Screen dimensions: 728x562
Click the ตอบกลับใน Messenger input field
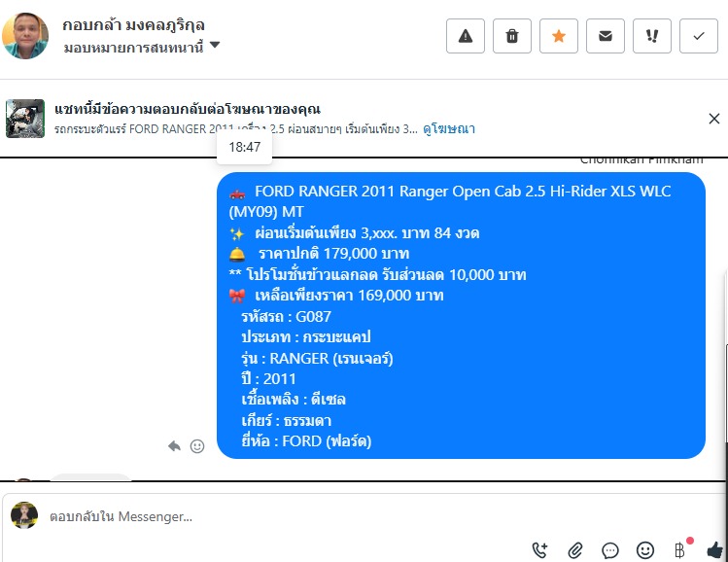pyautogui.click(x=364, y=516)
